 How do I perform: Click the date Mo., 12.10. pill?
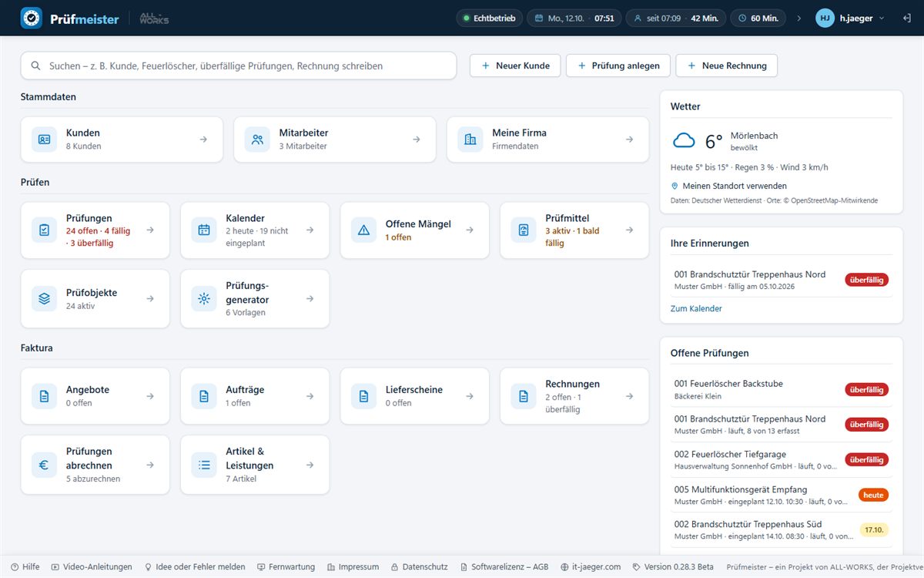tap(574, 18)
